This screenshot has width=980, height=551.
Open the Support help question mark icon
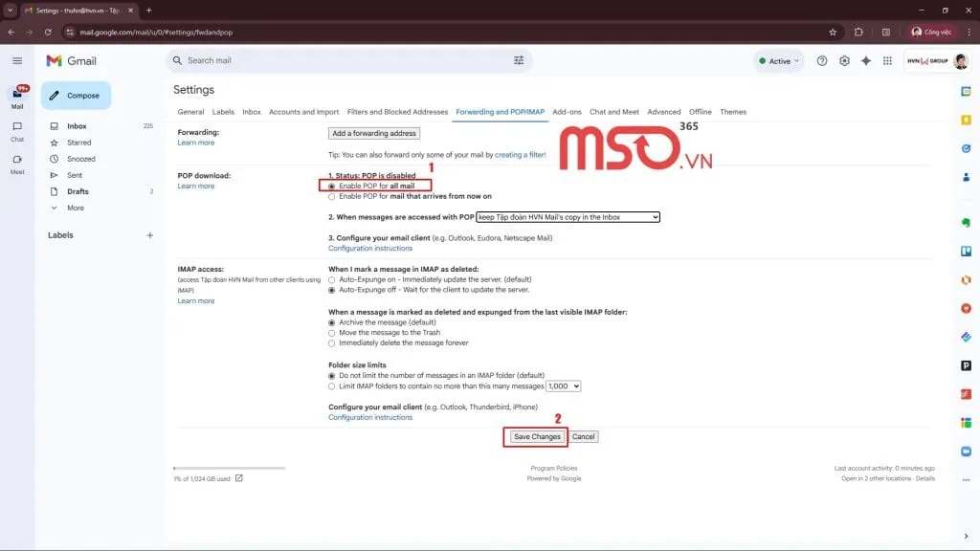[822, 61]
